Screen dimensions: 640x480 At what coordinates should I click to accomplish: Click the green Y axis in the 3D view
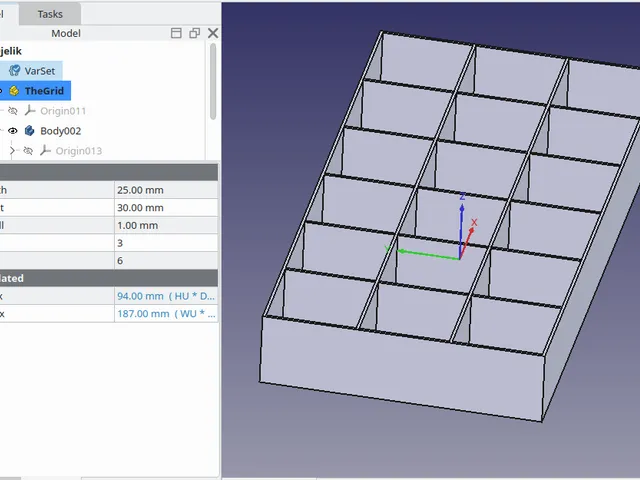(428, 254)
